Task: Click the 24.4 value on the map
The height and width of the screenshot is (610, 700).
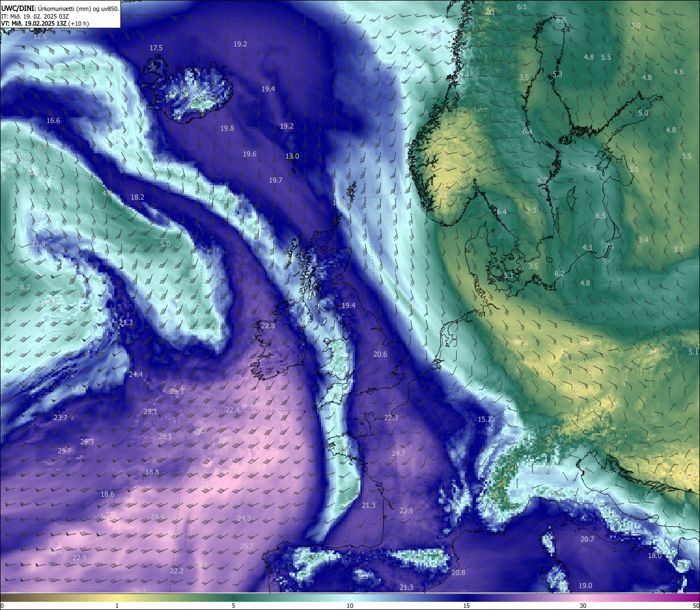Action: [x=136, y=375]
